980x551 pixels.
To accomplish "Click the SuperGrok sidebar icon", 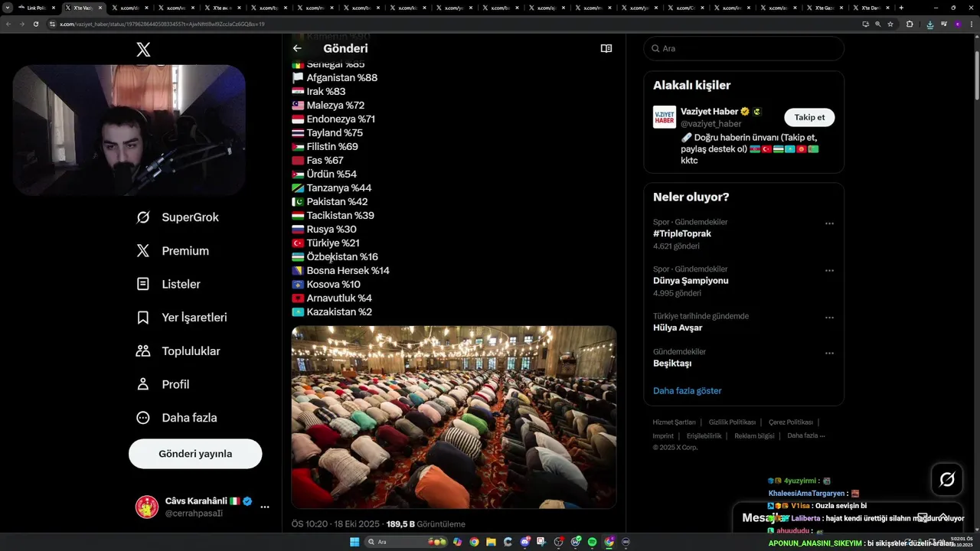I will coord(143,217).
